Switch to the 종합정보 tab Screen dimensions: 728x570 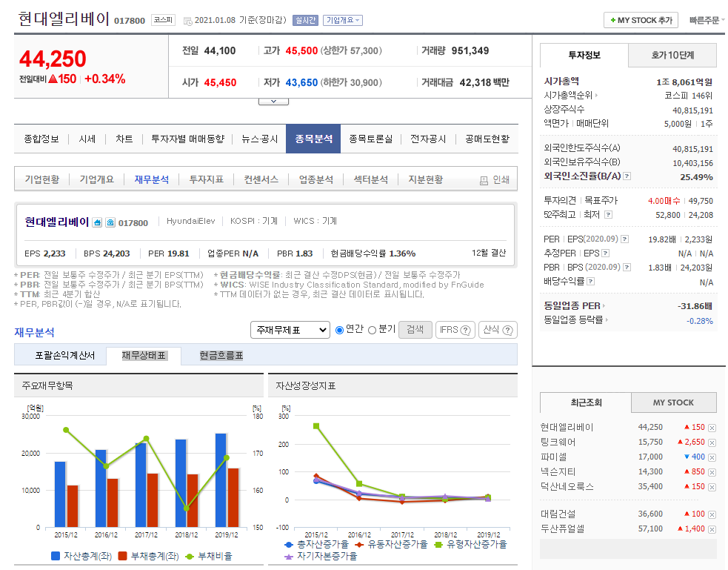coord(41,139)
